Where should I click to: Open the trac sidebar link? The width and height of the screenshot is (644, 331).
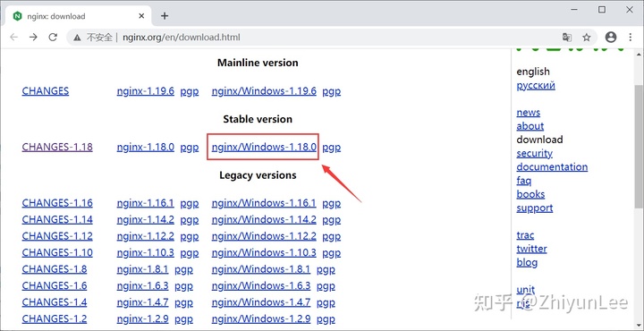pos(525,235)
